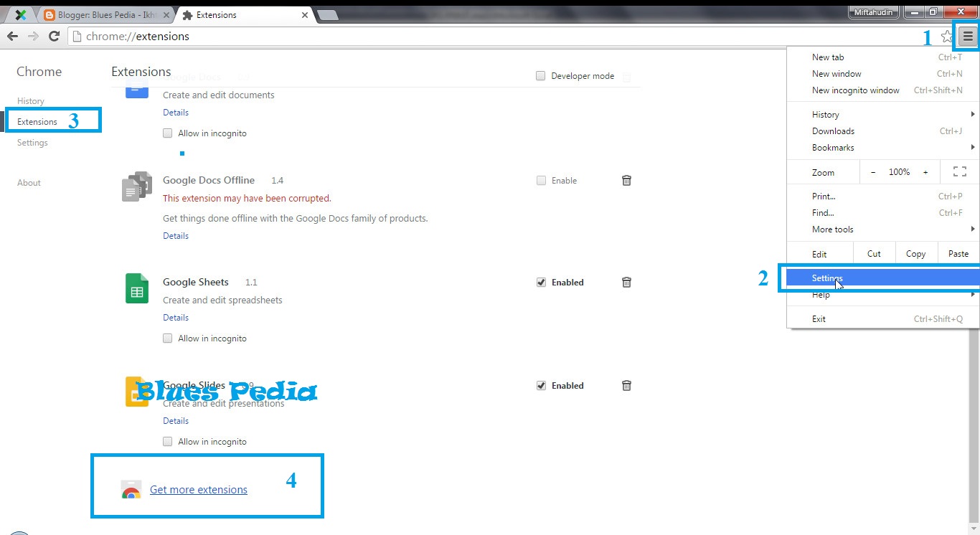The image size is (980, 535).
Task: Open Get more extensions link
Action: 199,490
